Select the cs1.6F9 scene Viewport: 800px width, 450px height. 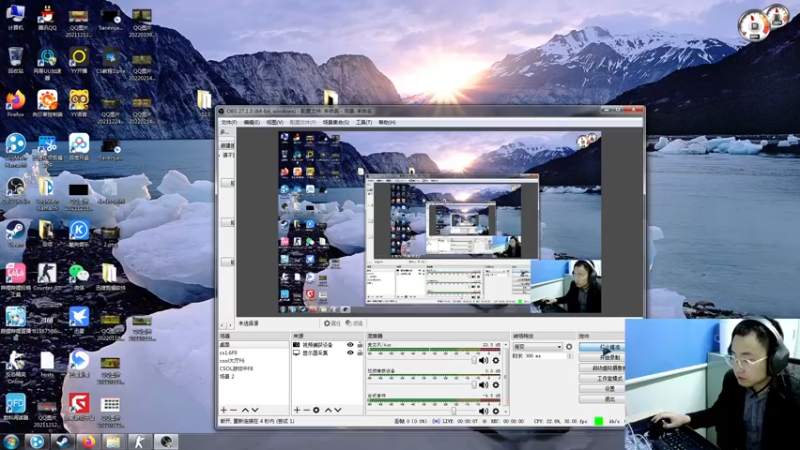pyautogui.click(x=254, y=353)
